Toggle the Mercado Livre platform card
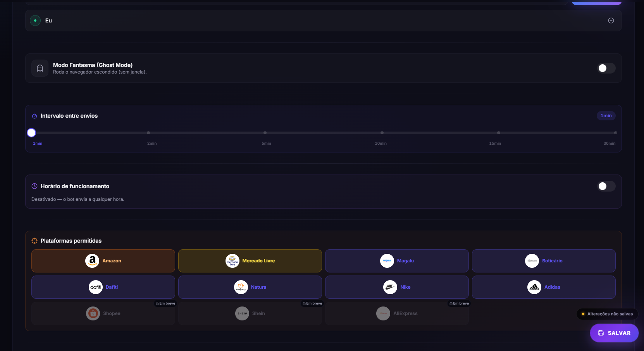 [x=250, y=261]
